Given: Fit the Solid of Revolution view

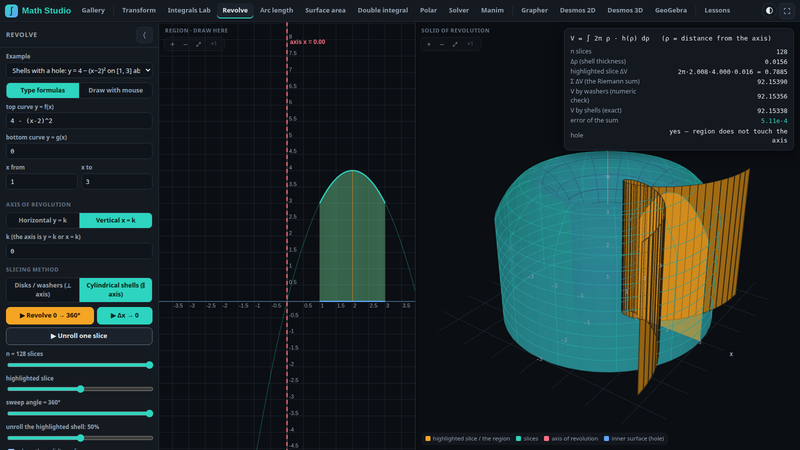Looking at the screenshot, I should [455, 44].
